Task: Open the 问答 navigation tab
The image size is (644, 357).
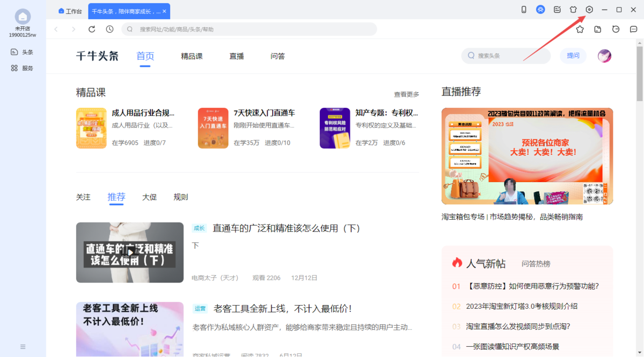Action: tap(277, 56)
